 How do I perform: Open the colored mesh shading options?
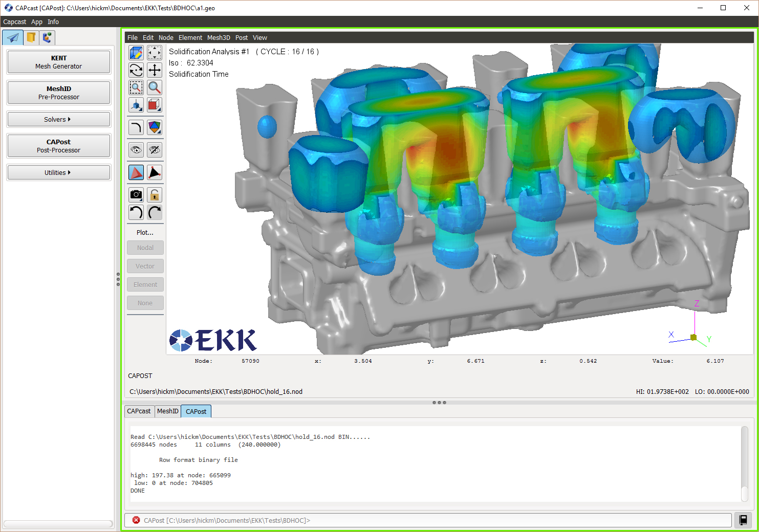(155, 127)
